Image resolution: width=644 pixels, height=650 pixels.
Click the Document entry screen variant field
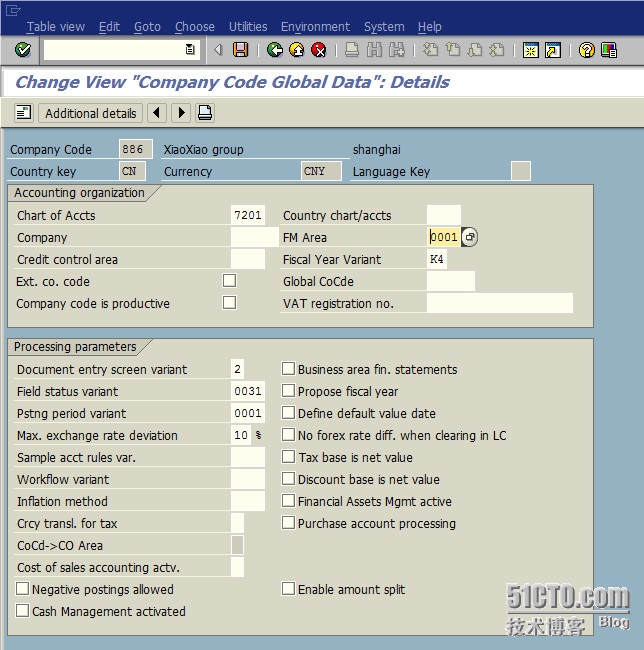point(237,369)
